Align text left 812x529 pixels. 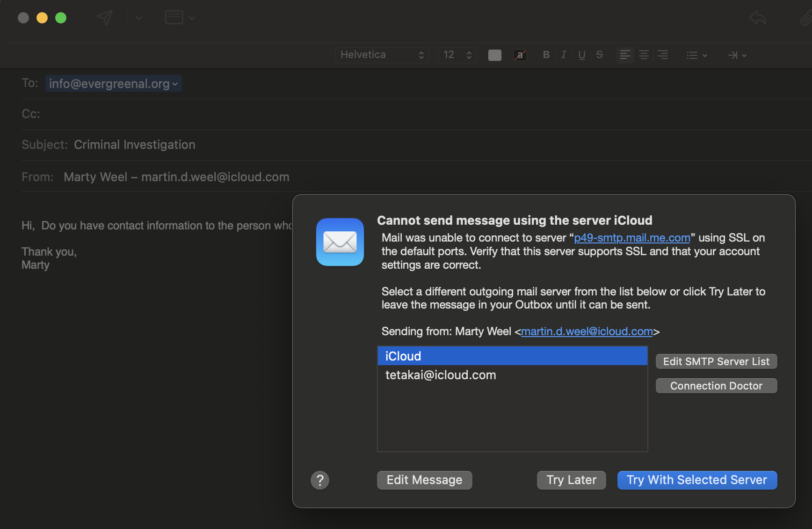[x=625, y=55]
